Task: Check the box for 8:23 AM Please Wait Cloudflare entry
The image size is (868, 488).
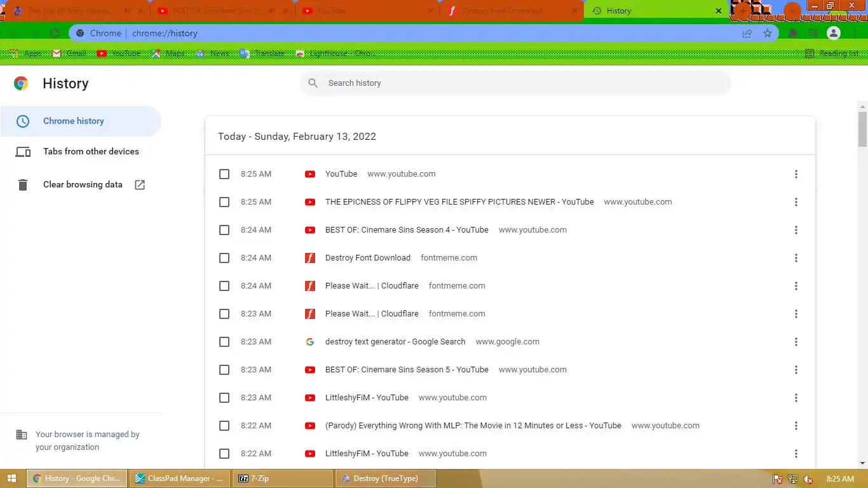Action: click(224, 314)
